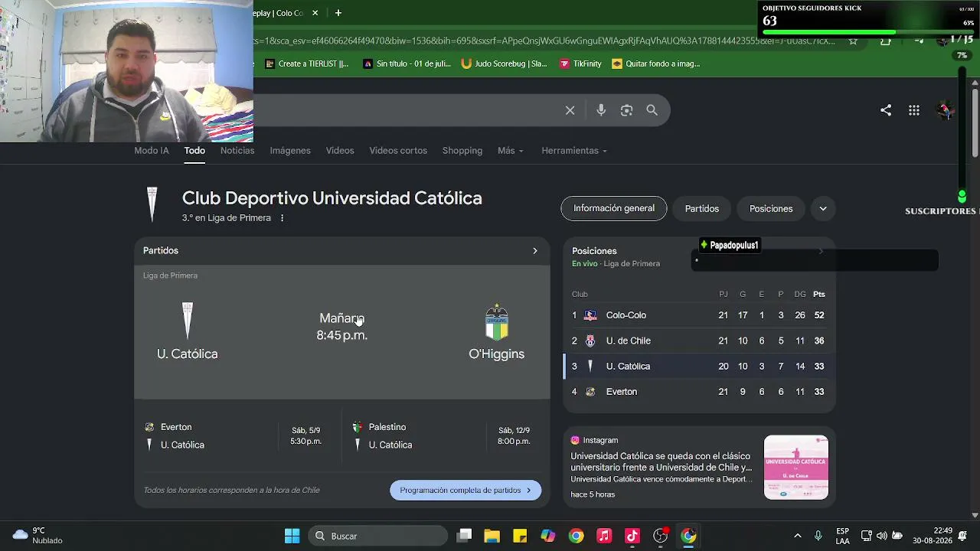The width and height of the screenshot is (980, 551).
Task: Submit search with the magnifier icon
Action: click(652, 110)
